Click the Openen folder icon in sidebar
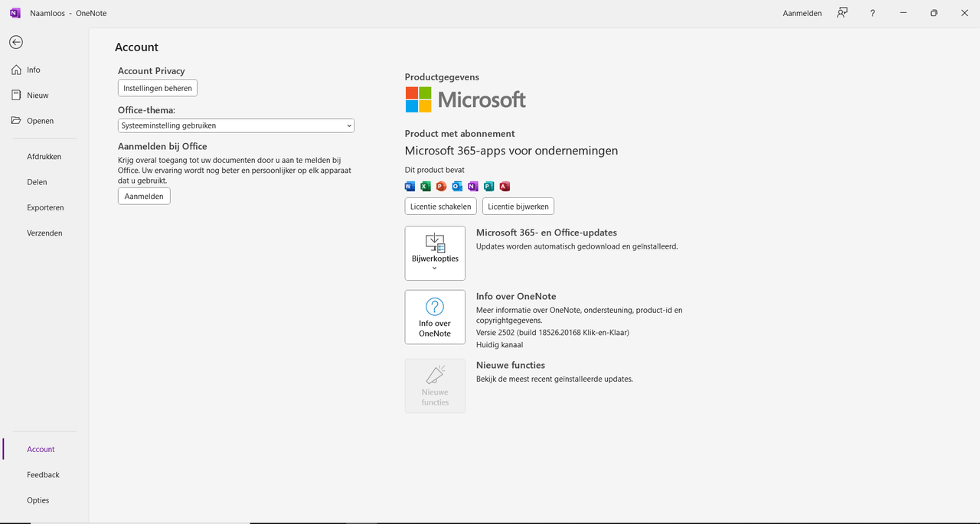The height and width of the screenshot is (524, 980). (x=16, y=121)
